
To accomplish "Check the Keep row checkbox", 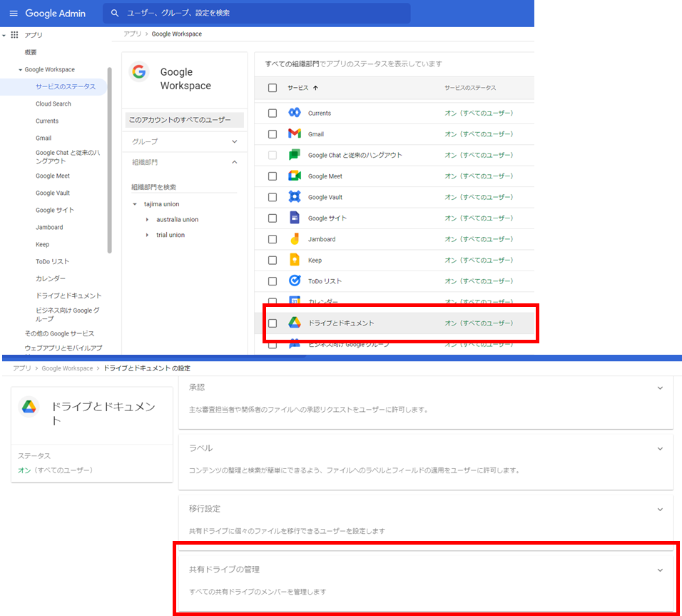I will [x=273, y=261].
